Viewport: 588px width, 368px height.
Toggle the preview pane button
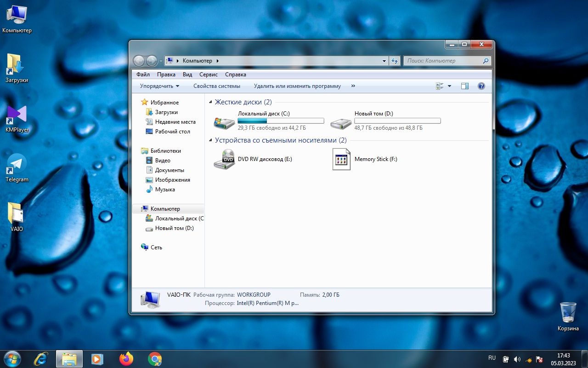[x=465, y=86]
